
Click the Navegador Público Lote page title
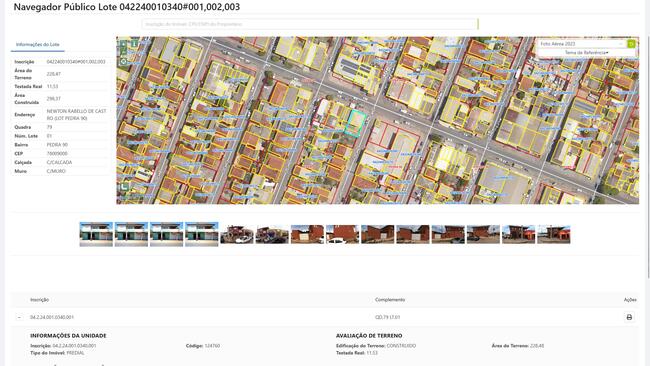coord(127,7)
